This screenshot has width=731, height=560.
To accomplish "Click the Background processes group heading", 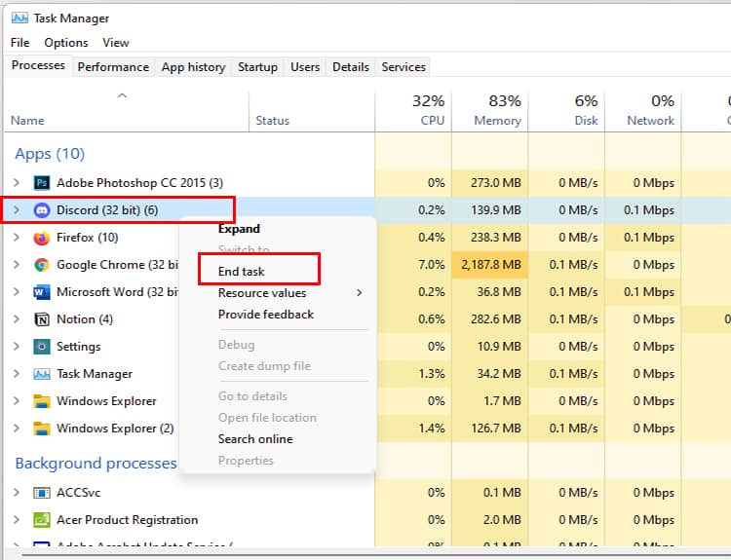I will point(96,463).
